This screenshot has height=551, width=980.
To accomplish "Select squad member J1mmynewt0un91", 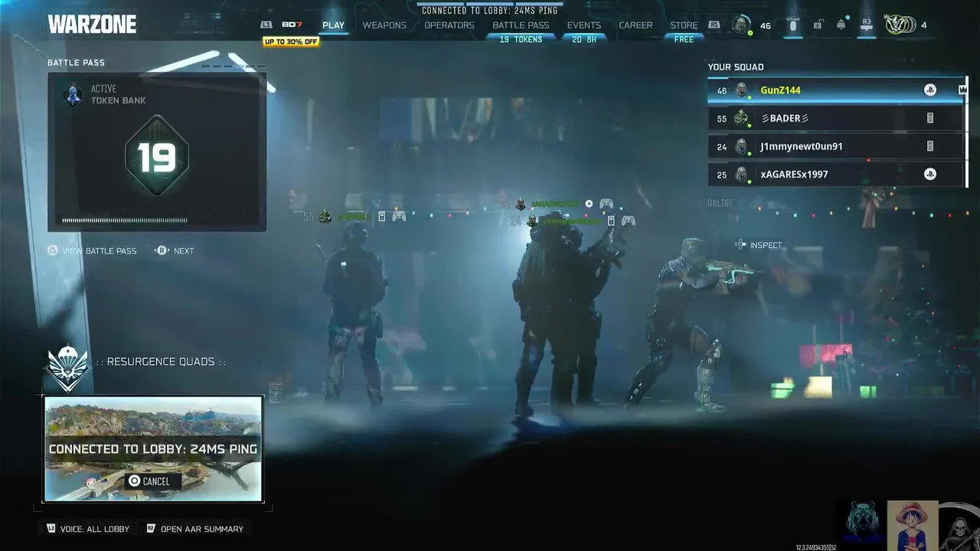I will point(836,146).
